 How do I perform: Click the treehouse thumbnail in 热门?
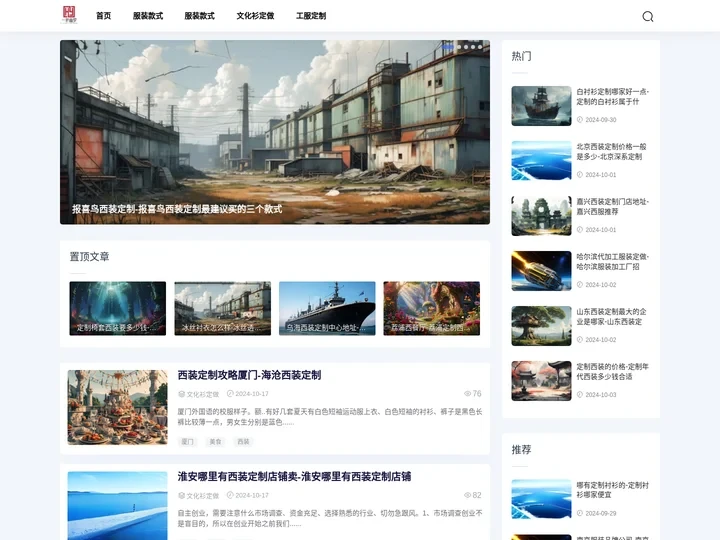541,326
